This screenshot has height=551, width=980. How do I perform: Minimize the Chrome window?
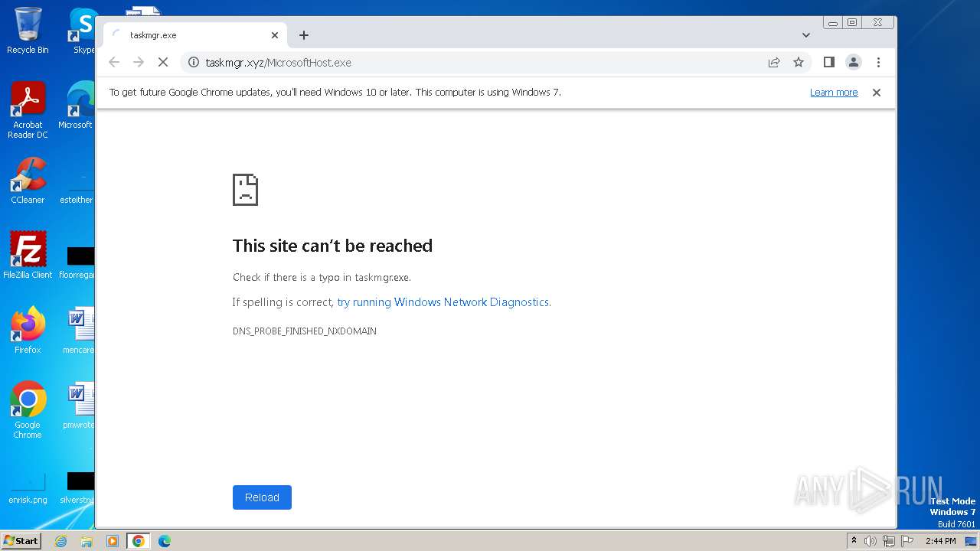point(832,23)
